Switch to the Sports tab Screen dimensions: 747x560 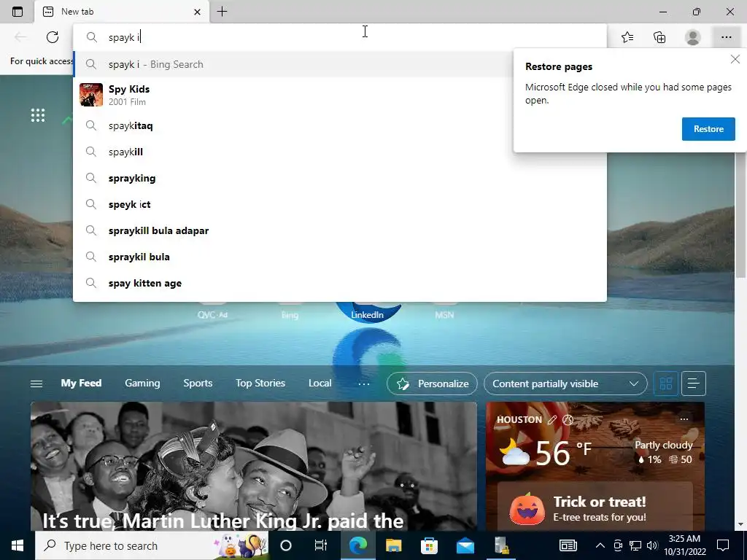coord(198,383)
